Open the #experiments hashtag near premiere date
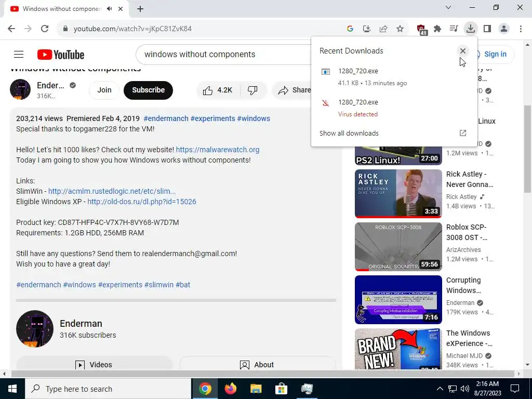 [212, 118]
